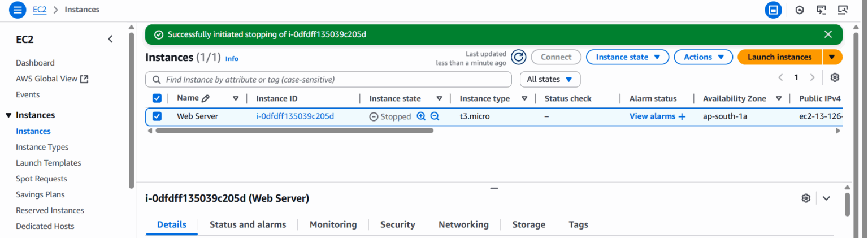This screenshot has width=868, height=238.
Task: Click the Launch instances button
Action: [780, 57]
